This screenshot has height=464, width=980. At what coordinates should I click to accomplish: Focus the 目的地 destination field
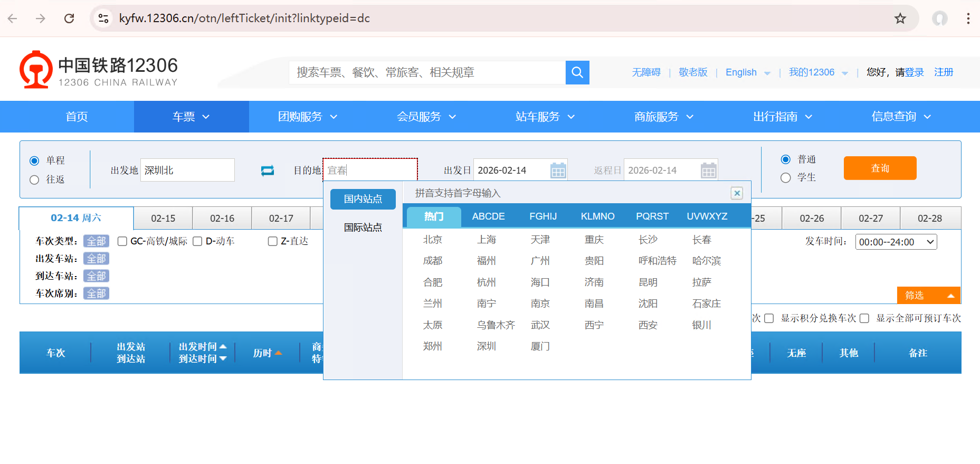coord(370,170)
